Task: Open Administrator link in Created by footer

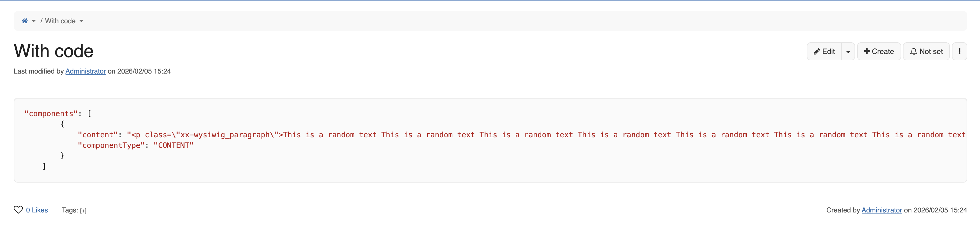Action: (x=882, y=210)
